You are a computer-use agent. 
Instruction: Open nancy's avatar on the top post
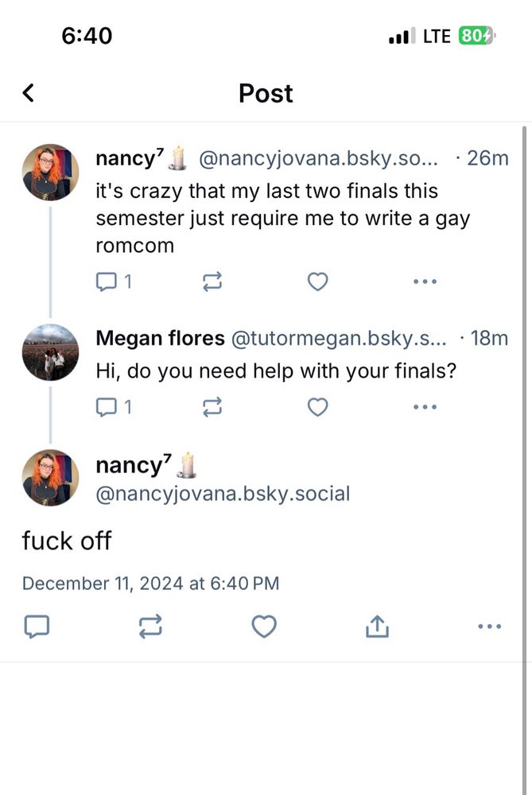point(50,172)
